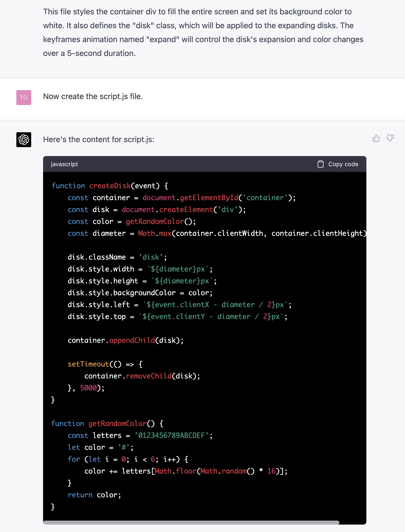405x532 pixels.
Task: Click the paragraph starting 'This file styles'
Action: pyautogui.click(x=203, y=32)
